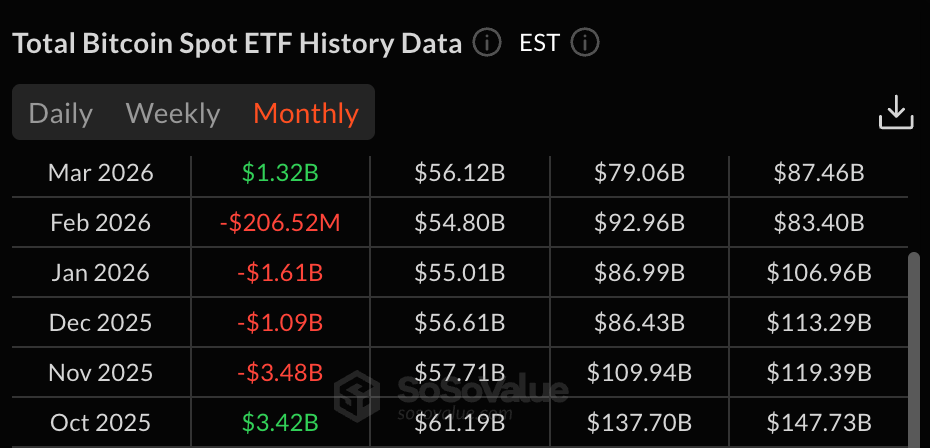Click the EST timezone label
The width and height of the screenshot is (930, 448).
tap(539, 44)
